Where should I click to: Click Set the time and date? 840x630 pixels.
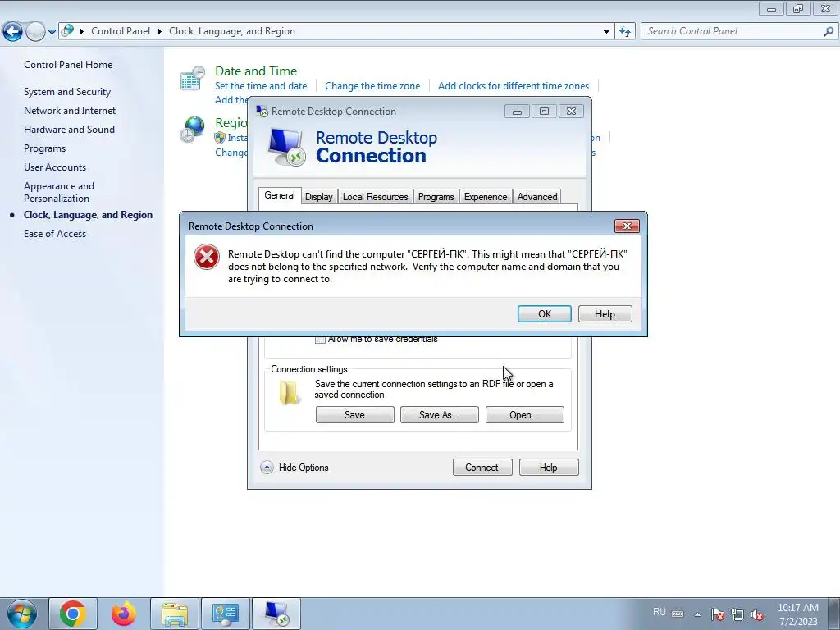(261, 85)
